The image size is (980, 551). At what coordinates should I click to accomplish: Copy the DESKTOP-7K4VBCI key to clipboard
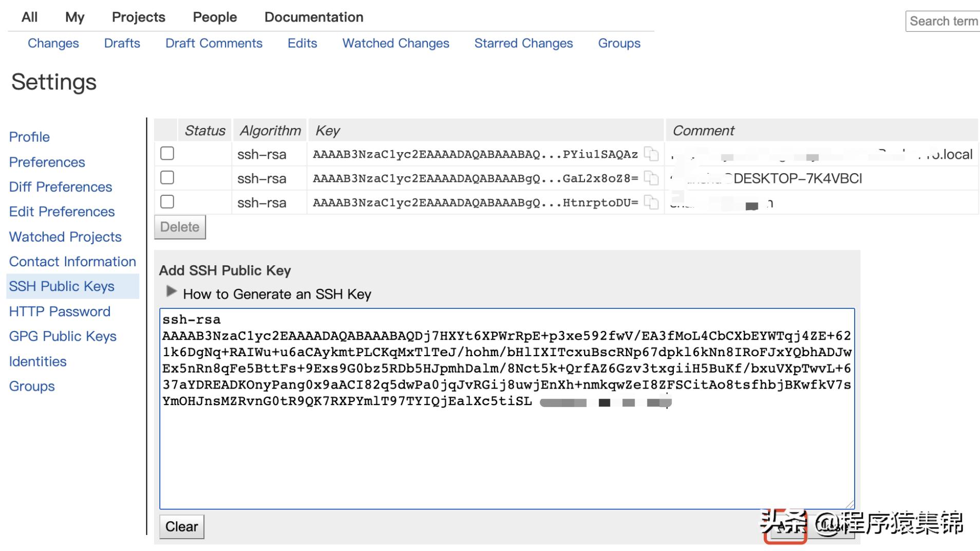651,177
